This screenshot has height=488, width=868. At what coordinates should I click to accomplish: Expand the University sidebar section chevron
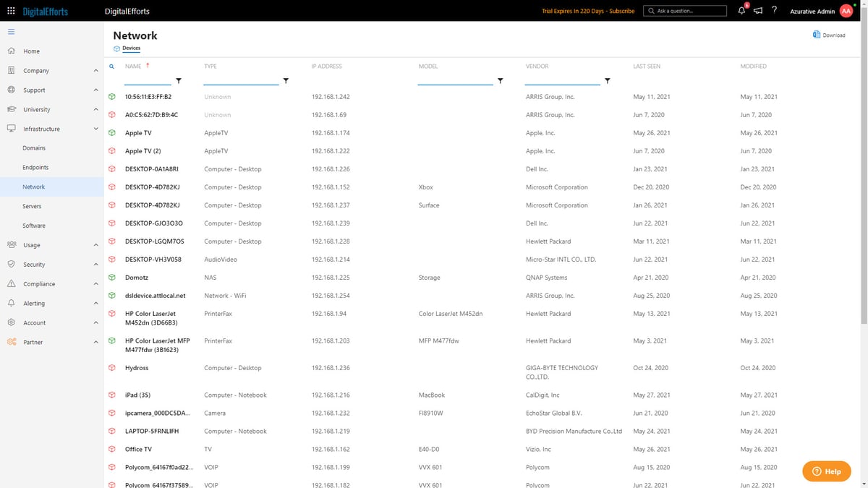tap(96, 110)
